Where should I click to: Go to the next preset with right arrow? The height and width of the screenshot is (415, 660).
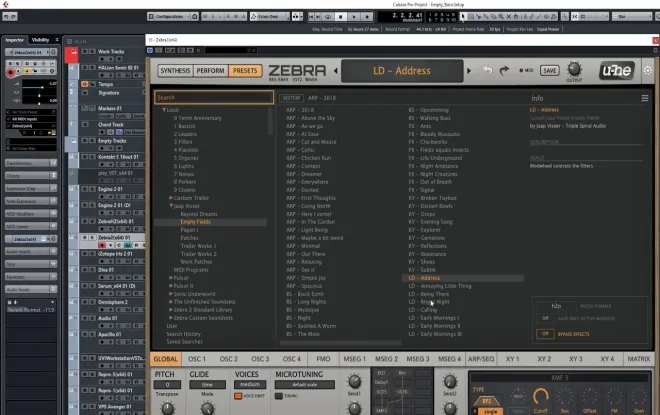(x=468, y=71)
